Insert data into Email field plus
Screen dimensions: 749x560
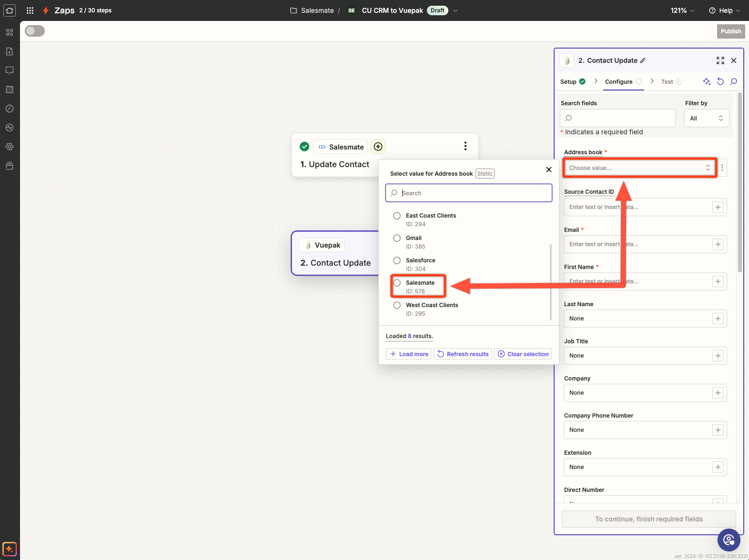[x=718, y=244]
